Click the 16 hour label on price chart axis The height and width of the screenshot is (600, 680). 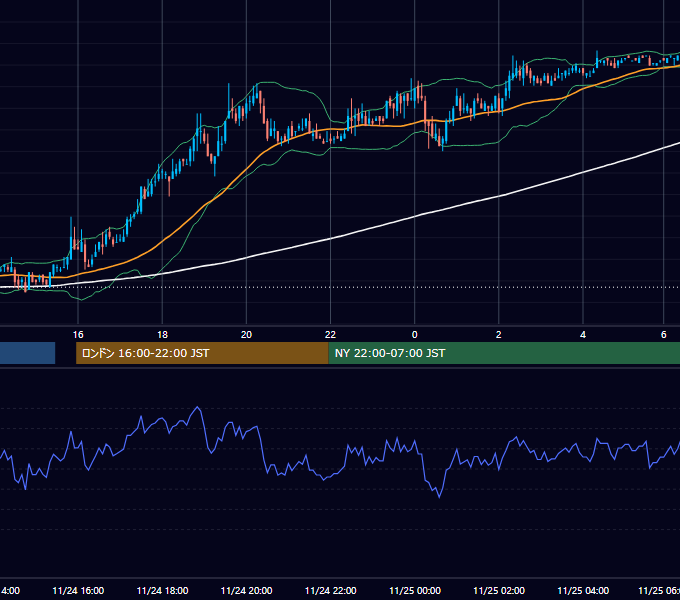[78, 335]
